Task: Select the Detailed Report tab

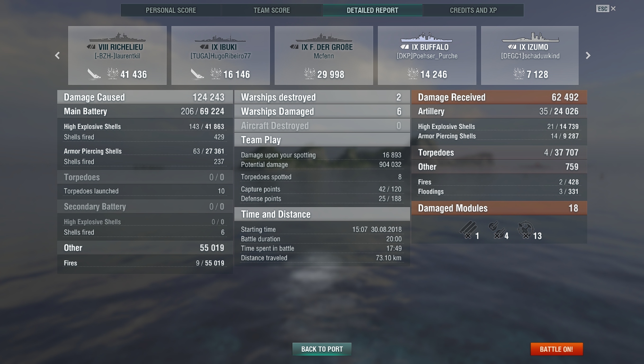Action: pyautogui.click(x=373, y=10)
